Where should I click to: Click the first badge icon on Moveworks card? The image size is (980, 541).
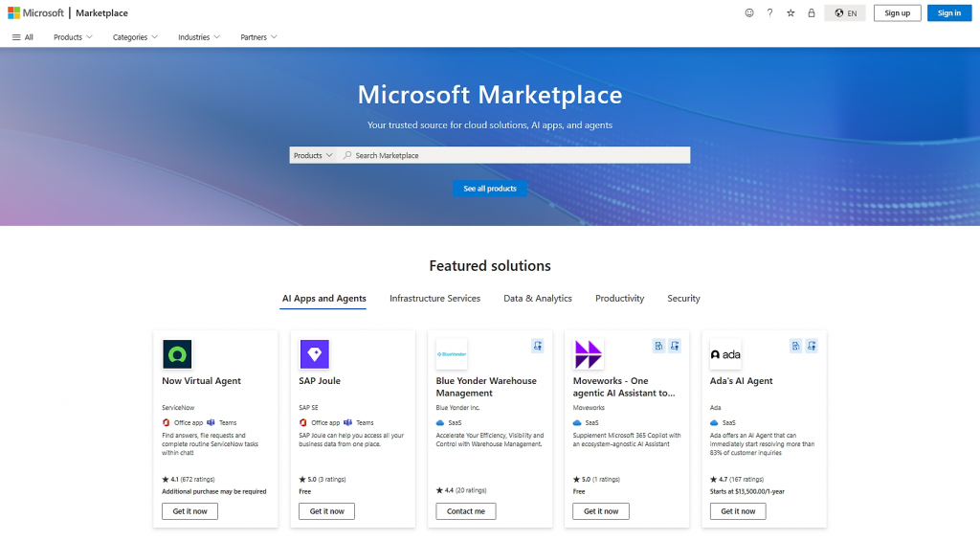(658, 346)
